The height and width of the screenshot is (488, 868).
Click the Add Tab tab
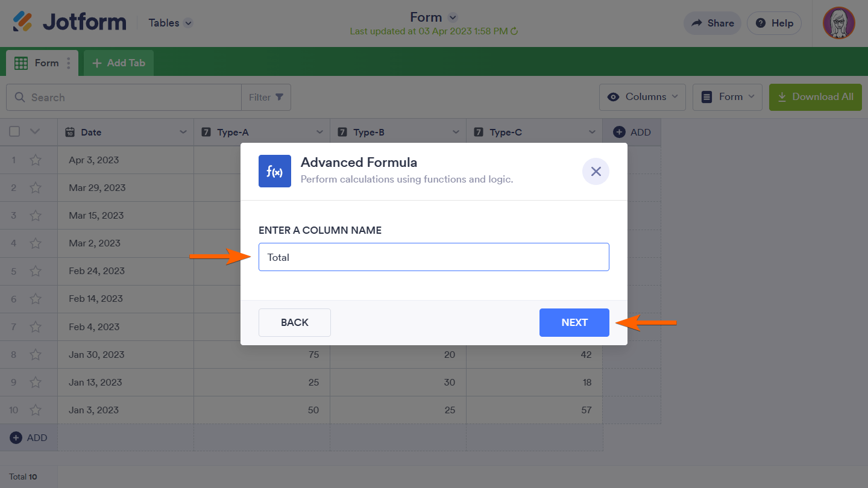(119, 63)
